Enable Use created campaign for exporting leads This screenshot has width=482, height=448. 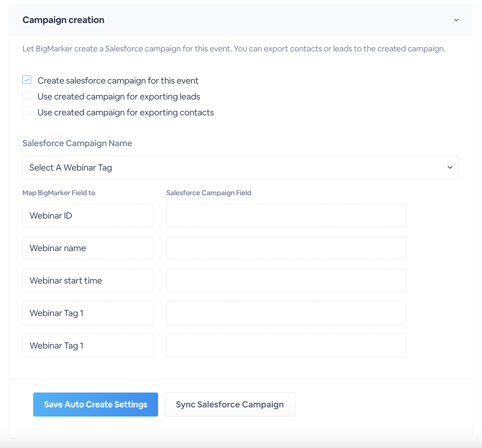(x=27, y=96)
